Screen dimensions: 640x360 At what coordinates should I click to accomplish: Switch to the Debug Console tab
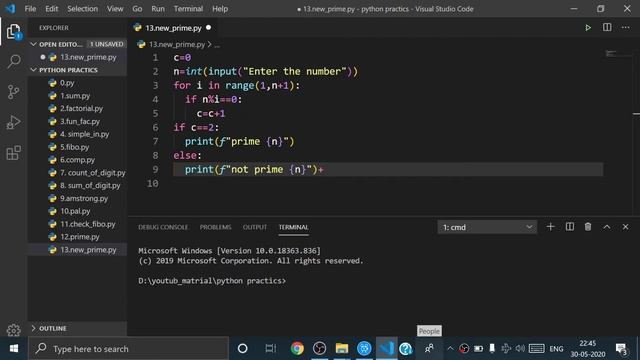click(163, 227)
